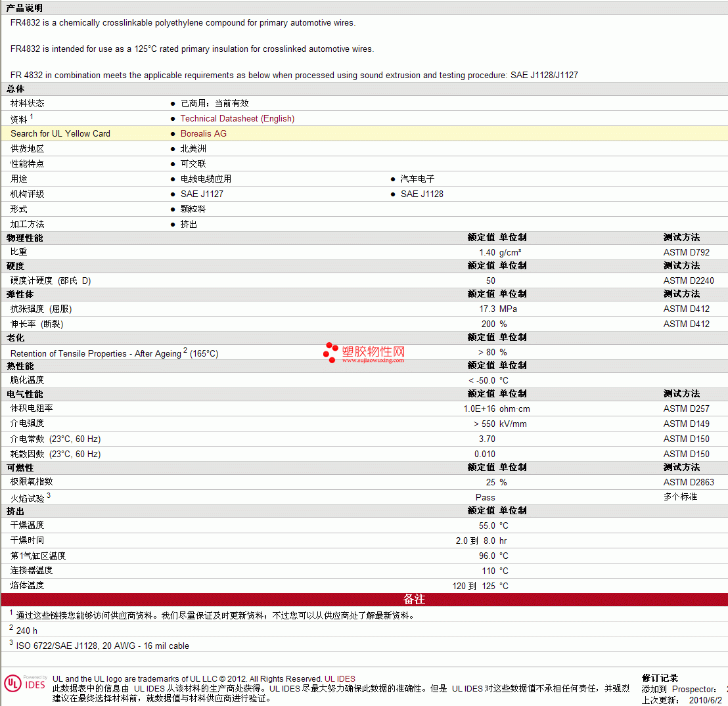Select the 'Search for UL Yellow Card' label
728x706 pixels.
click(60, 134)
